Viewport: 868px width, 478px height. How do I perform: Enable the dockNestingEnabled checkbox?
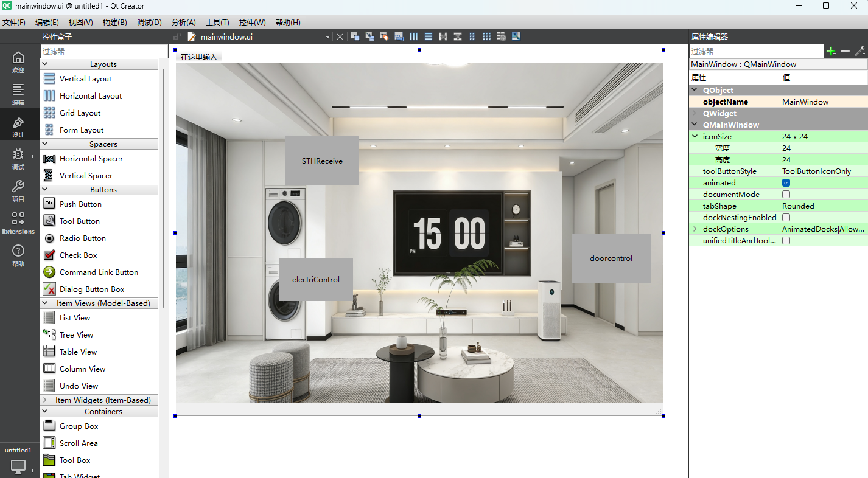click(786, 217)
